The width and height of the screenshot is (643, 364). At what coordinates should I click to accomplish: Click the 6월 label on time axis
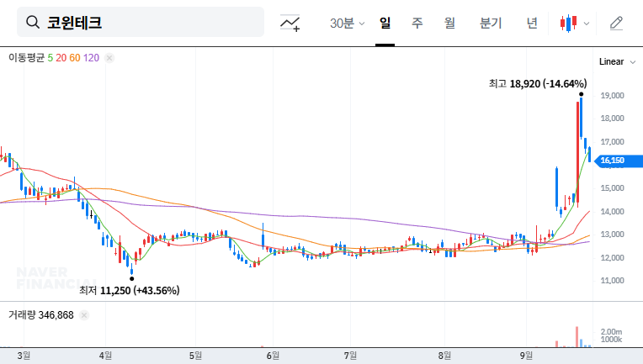(273, 356)
